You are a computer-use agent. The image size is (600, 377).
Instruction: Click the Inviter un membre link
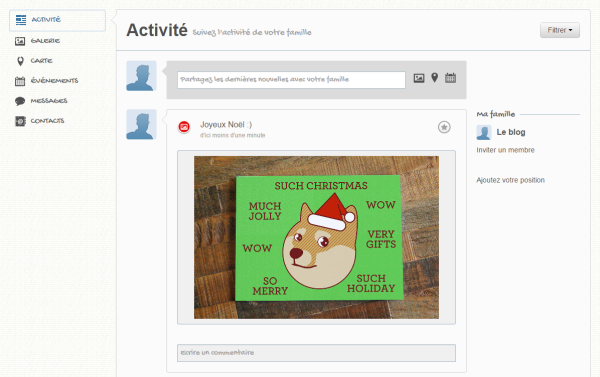505,150
